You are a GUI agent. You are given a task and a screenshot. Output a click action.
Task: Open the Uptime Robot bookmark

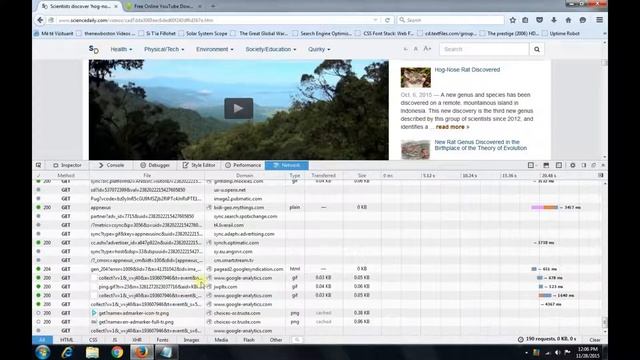561,33
